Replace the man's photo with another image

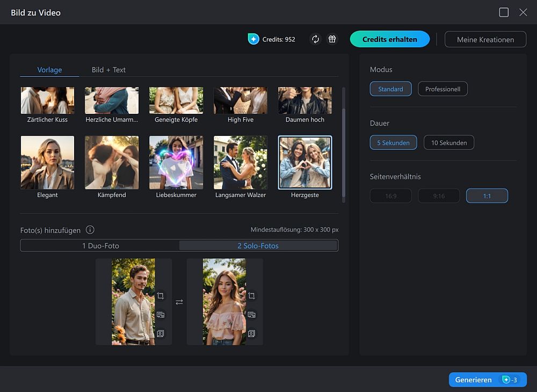[x=160, y=315]
